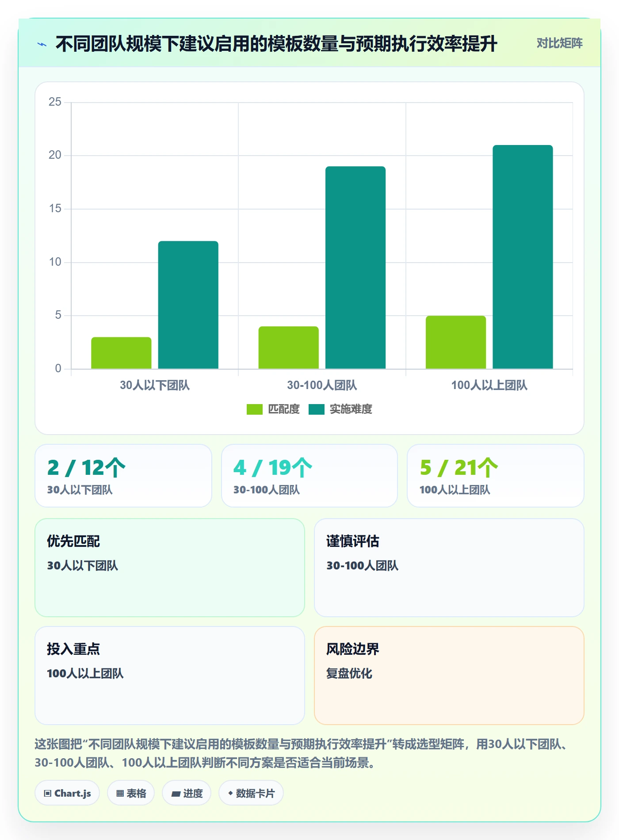Click the y-axis value 25
Image resolution: width=619 pixels, height=840 pixels.
point(55,102)
